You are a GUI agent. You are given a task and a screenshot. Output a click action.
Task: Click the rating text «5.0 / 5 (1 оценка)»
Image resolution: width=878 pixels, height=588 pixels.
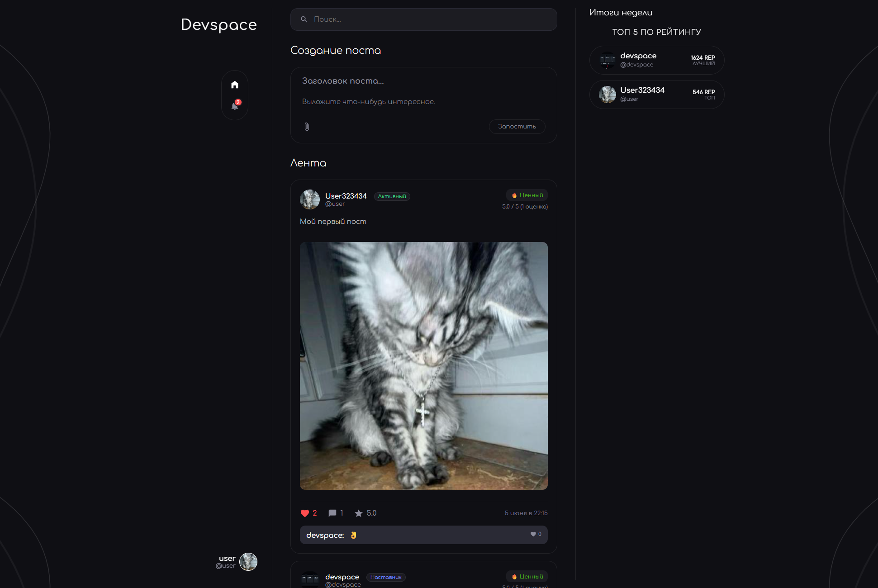tap(525, 207)
